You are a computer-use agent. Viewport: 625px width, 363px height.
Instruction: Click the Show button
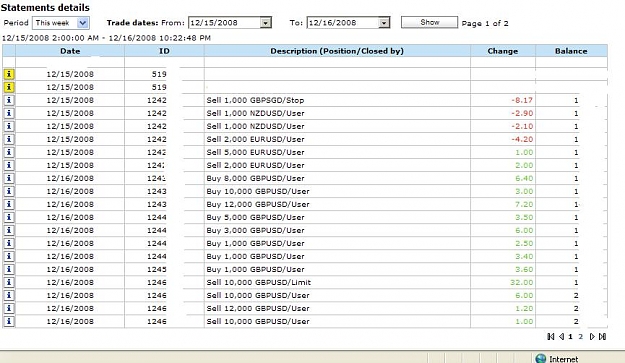[429, 22]
